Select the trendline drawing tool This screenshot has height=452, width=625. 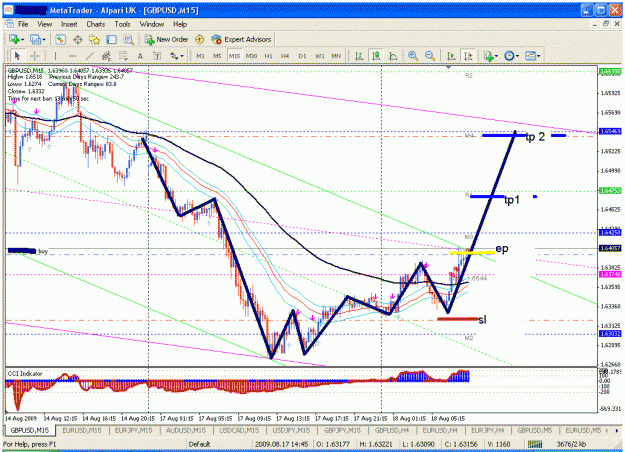point(90,56)
